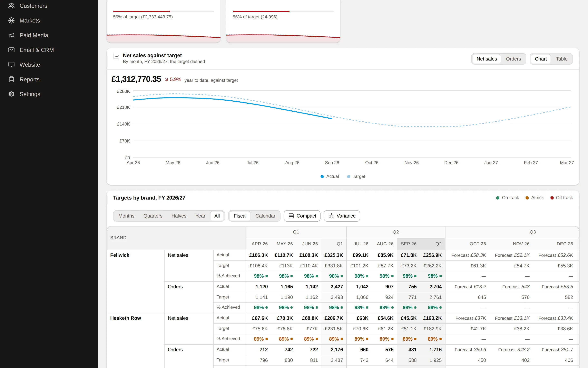Click the Off track legend label
The image size is (588, 368).
(x=564, y=198)
